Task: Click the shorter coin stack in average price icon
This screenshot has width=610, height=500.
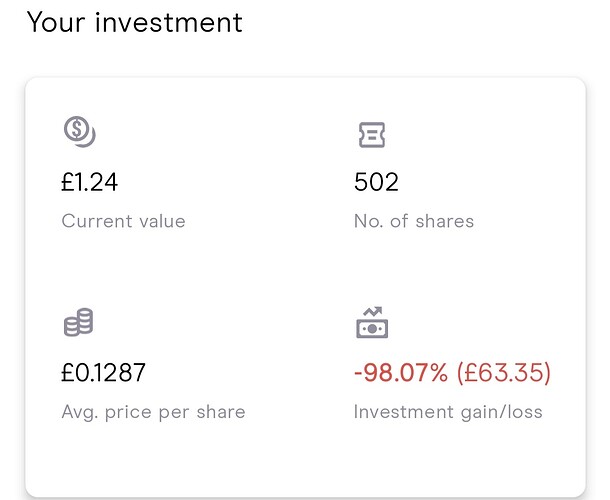Action: click(72, 327)
